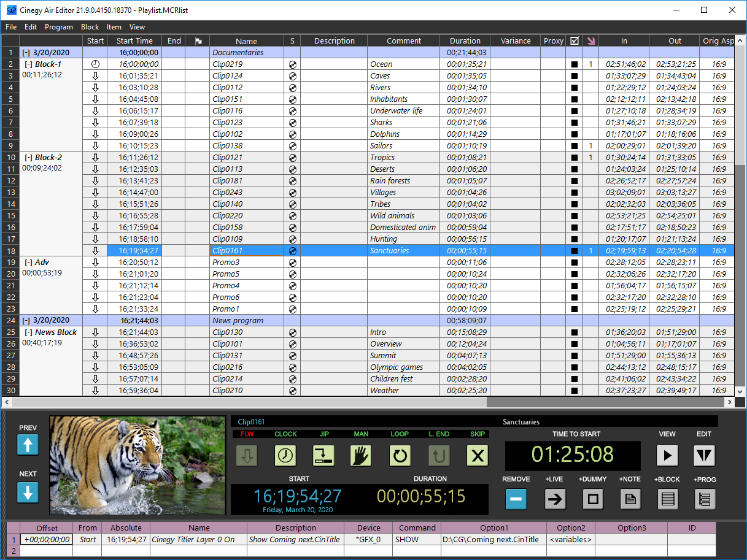Click the flag column header icon
This screenshot has width=747, height=560.
[198, 41]
